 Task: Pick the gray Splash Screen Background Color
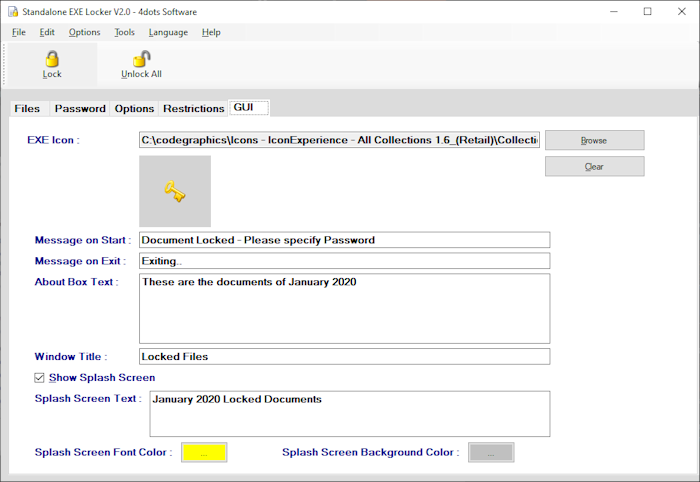pos(491,453)
